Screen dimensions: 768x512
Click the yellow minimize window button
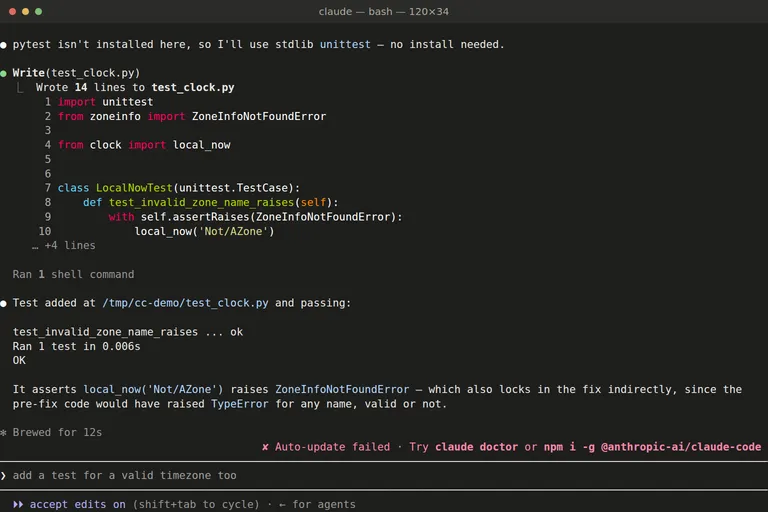[x=25, y=11]
